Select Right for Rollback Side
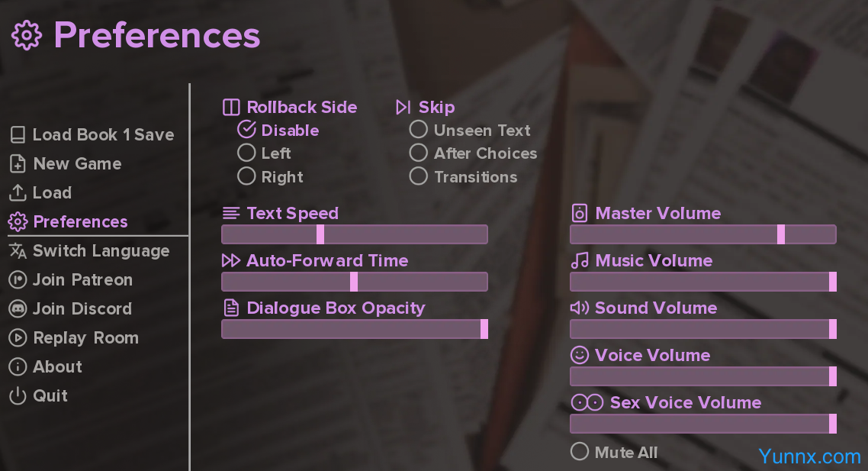This screenshot has height=471, width=868. 246,177
